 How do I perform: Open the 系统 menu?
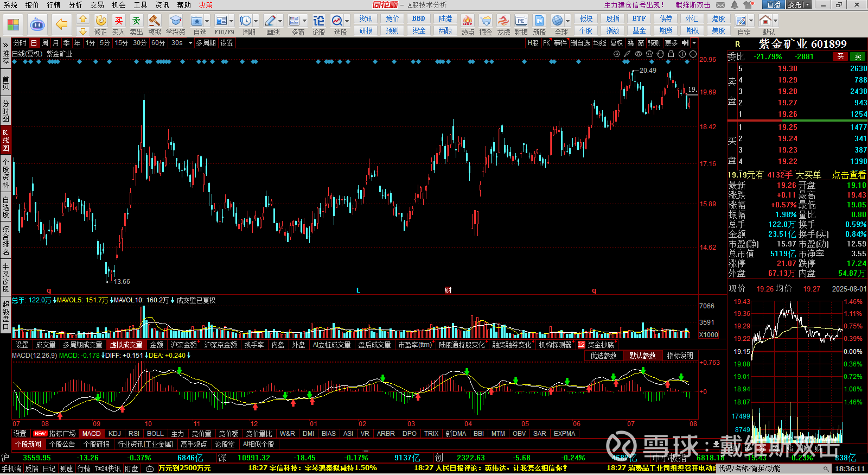(x=10, y=5)
